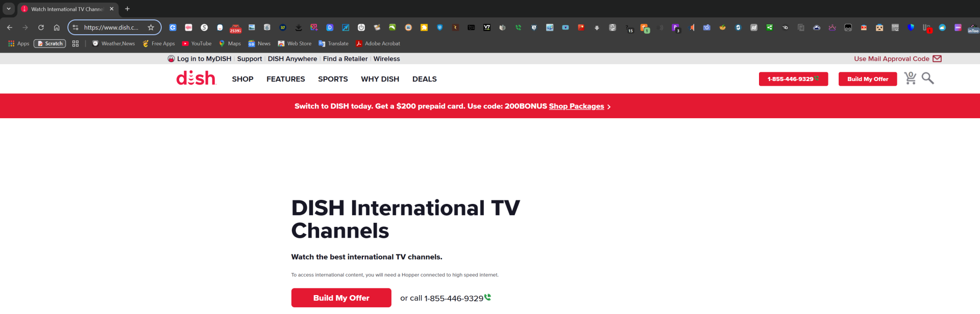This screenshot has width=980, height=314.
Task: Open the Maps bookmark
Action: pos(230,43)
